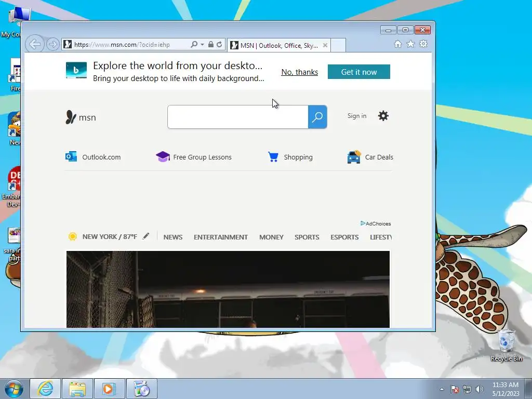Open the MONEY section

tap(271, 237)
